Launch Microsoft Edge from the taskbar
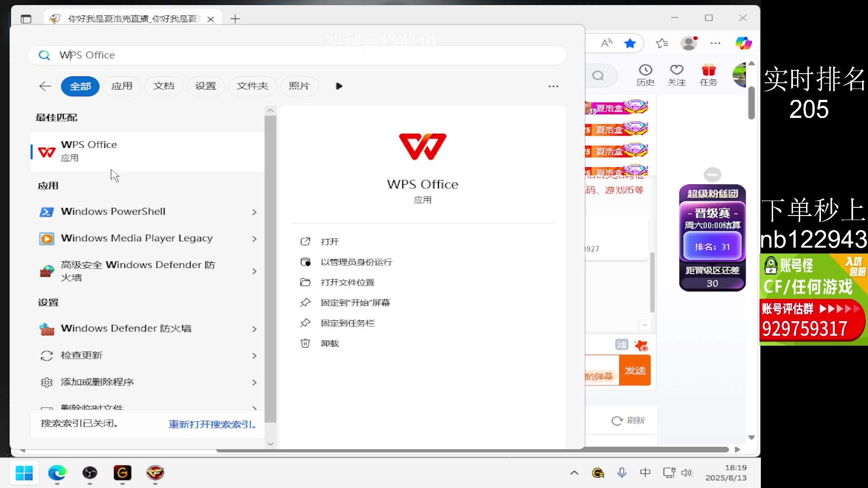 [57, 473]
